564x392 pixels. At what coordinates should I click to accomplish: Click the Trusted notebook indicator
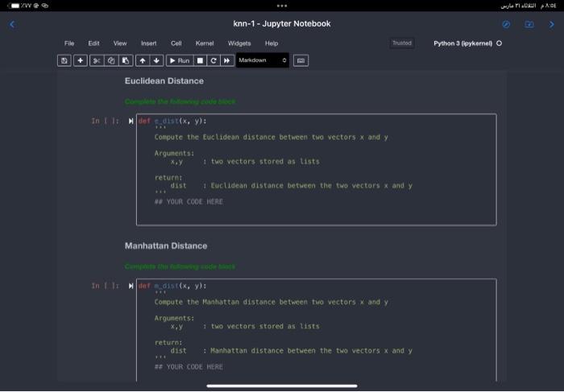pos(400,43)
